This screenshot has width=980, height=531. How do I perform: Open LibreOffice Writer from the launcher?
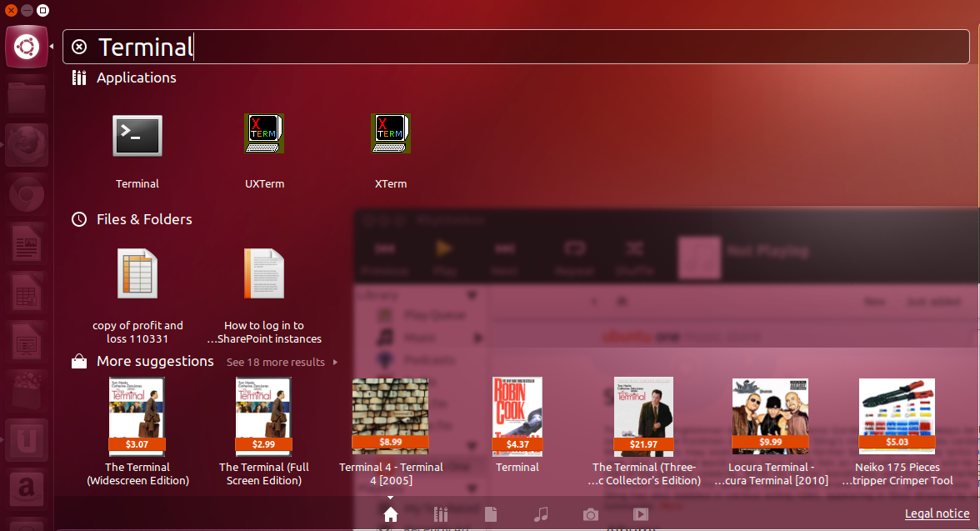coord(27,243)
